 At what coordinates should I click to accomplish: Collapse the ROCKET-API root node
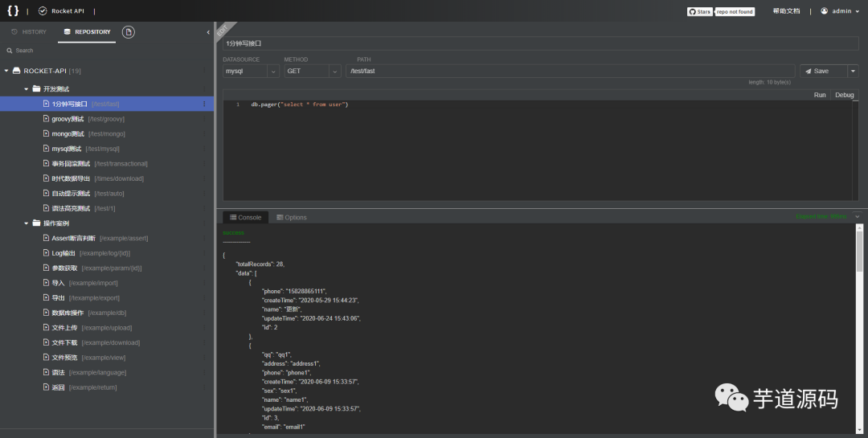pyautogui.click(x=6, y=71)
